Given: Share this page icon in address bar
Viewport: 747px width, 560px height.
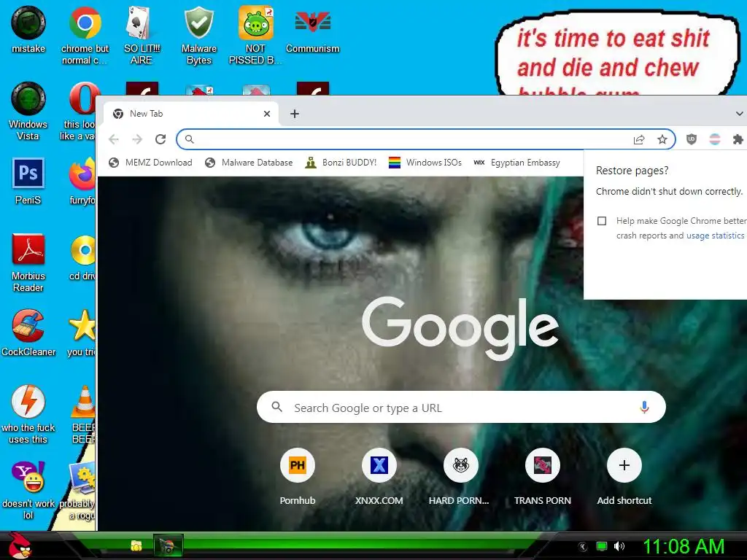Looking at the screenshot, I should pos(639,139).
